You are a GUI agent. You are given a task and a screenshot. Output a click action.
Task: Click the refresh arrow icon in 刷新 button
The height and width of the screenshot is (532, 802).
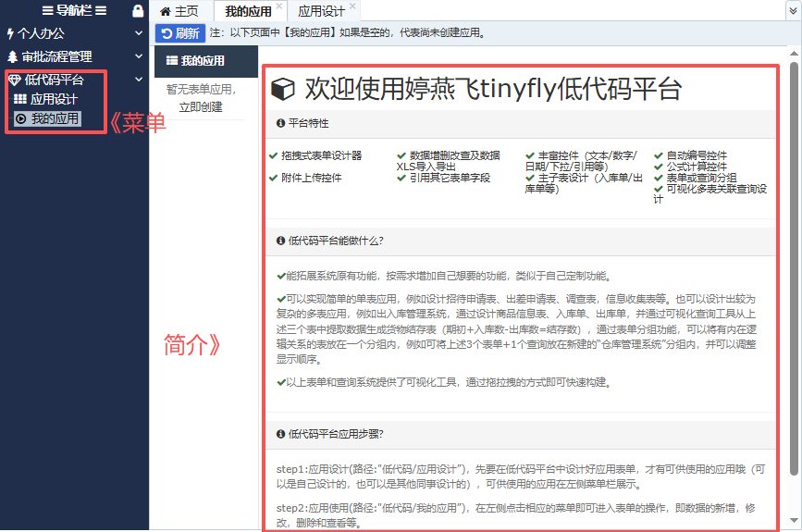pyautogui.click(x=167, y=33)
